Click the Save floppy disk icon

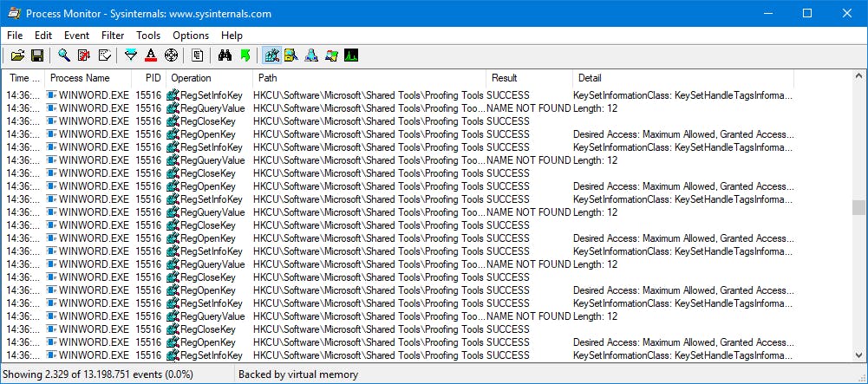tap(37, 55)
